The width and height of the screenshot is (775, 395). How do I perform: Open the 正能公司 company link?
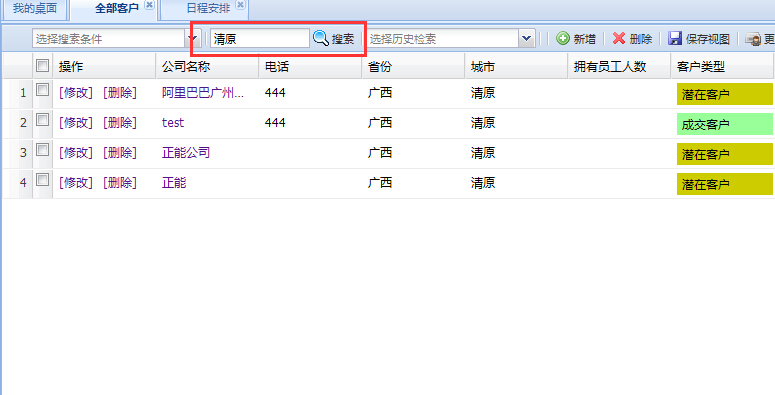coord(186,153)
